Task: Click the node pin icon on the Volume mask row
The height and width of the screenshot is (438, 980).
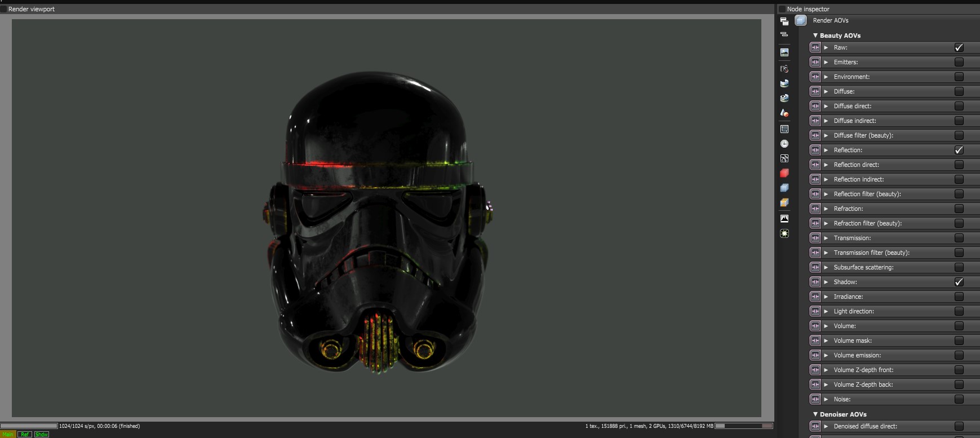Action: 815,340
